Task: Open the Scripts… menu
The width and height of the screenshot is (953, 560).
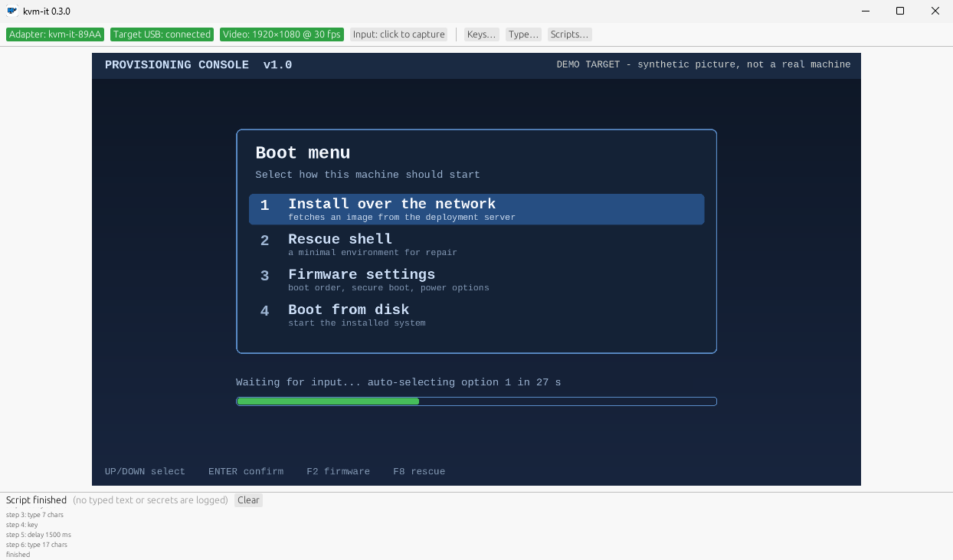Action: (569, 34)
